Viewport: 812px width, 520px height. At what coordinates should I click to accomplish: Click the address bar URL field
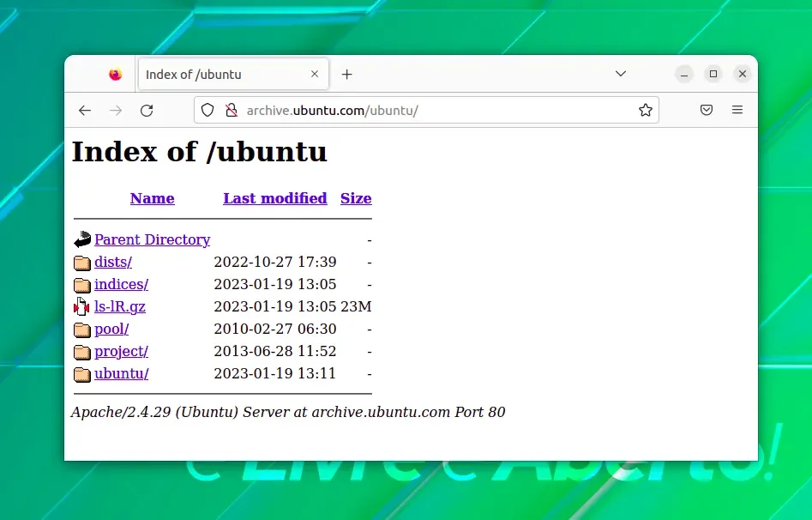pos(426,110)
